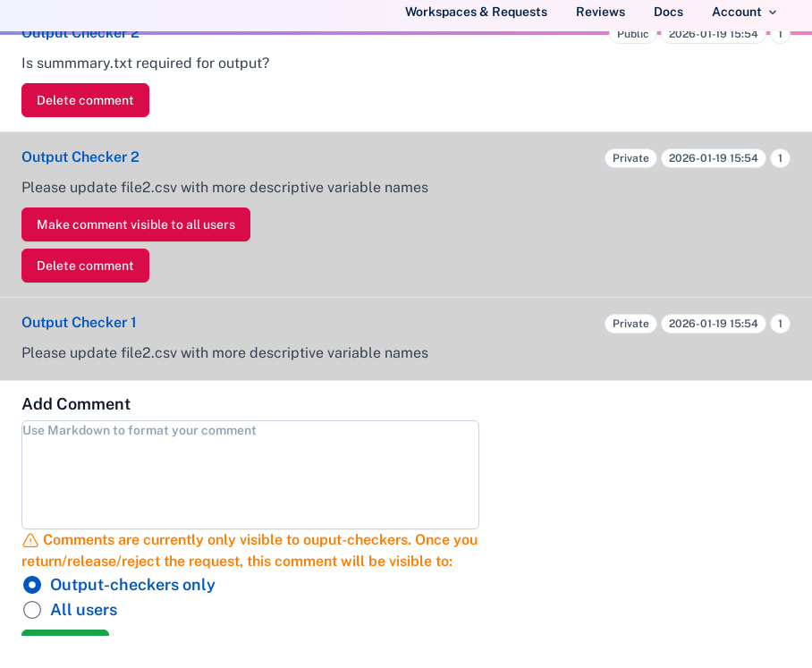The height and width of the screenshot is (668, 812).
Task: Delete the private Output Checker 2 comment
Action: pos(85,266)
